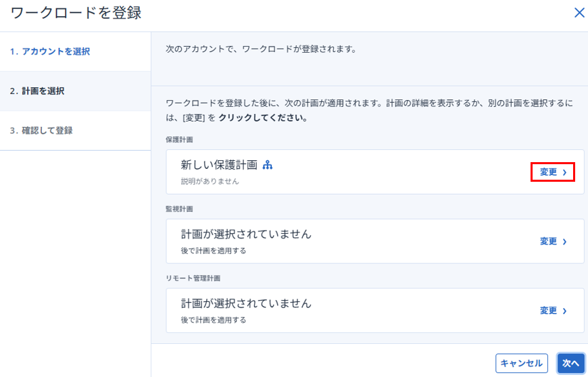Select step 2 計画を選択

pos(37,91)
